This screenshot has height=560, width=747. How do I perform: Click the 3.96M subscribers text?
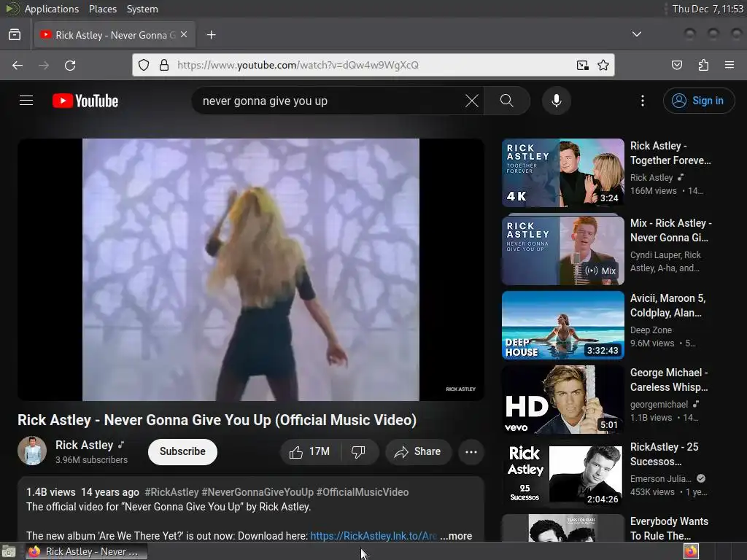pos(91,460)
